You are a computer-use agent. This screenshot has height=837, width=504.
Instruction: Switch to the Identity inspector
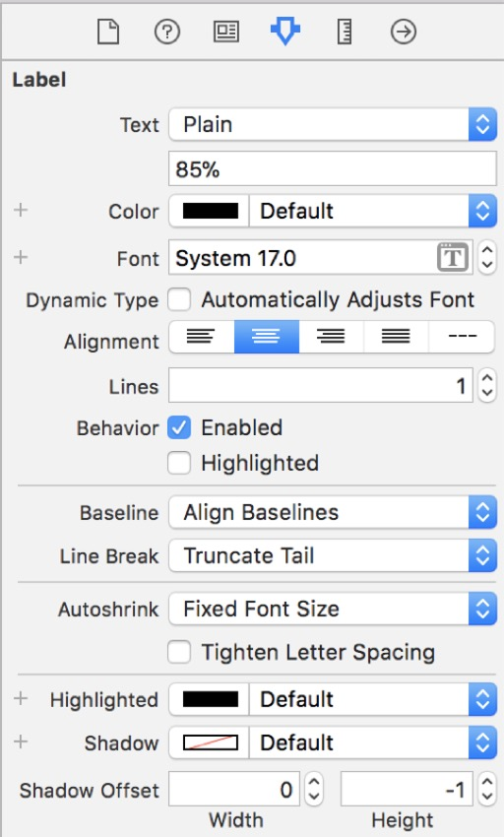(x=226, y=32)
